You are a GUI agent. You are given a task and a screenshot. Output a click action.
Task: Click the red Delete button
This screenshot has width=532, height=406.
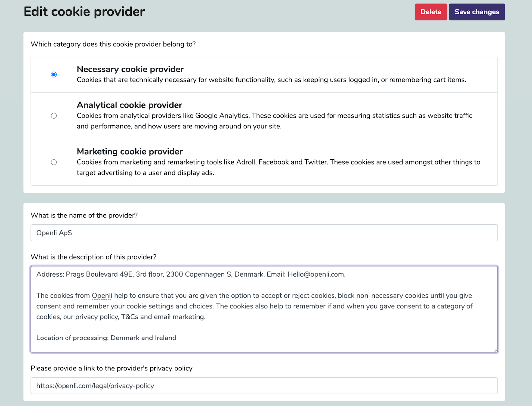tap(431, 12)
